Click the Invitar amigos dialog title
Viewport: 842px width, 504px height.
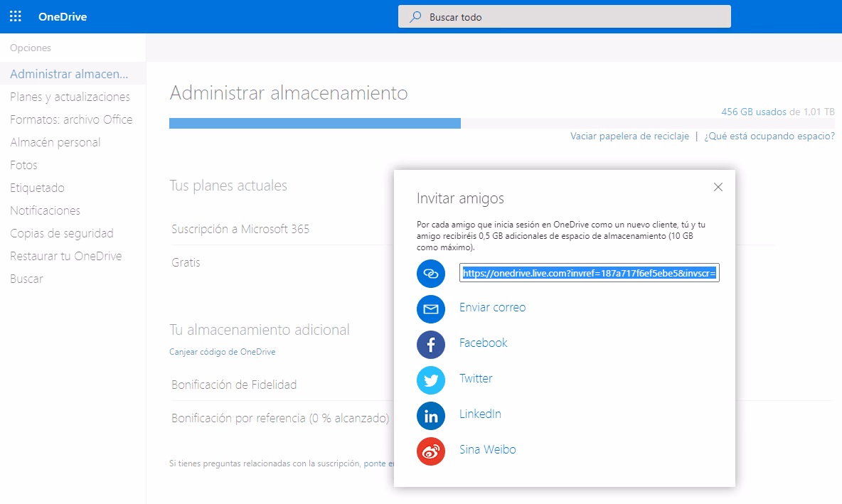(x=460, y=198)
